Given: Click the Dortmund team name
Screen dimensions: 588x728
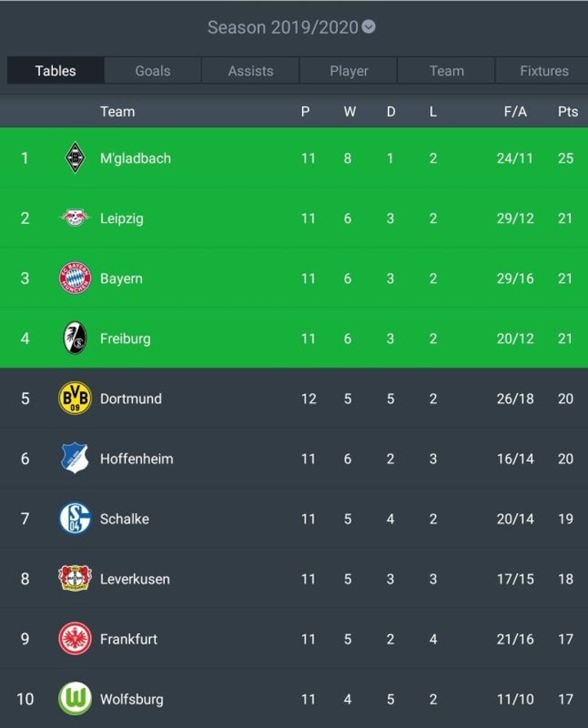Looking at the screenshot, I should [x=131, y=399].
